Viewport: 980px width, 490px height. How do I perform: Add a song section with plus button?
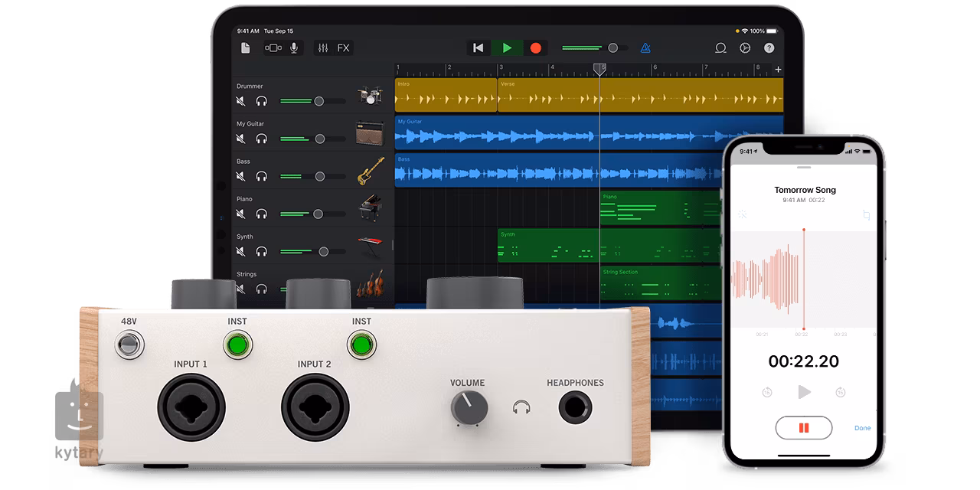pos(778,70)
